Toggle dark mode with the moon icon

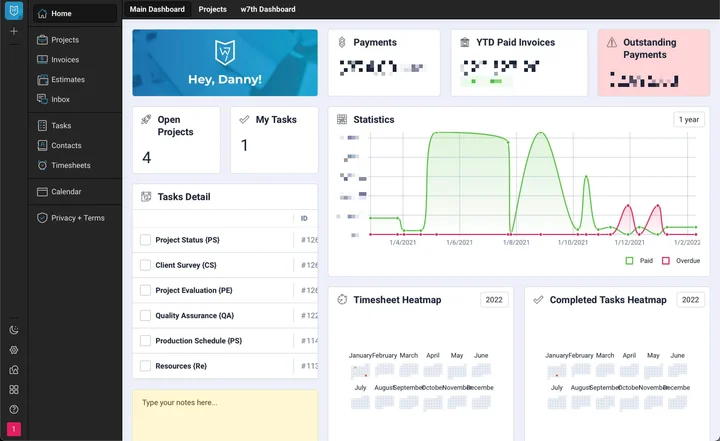pos(14,330)
